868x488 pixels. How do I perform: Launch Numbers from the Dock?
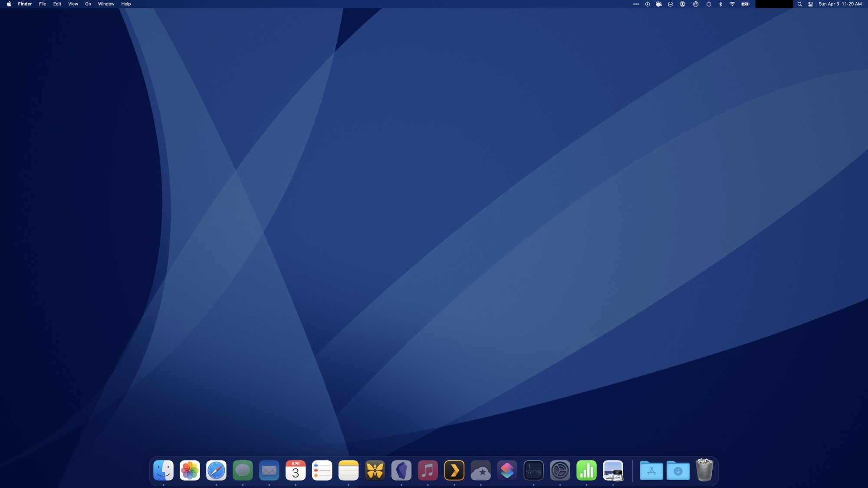point(586,470)
